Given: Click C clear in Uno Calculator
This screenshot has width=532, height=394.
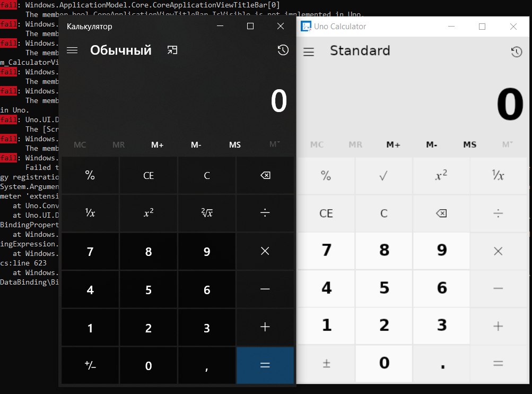Looking at the screenshot, I should [x=383, y=213].
